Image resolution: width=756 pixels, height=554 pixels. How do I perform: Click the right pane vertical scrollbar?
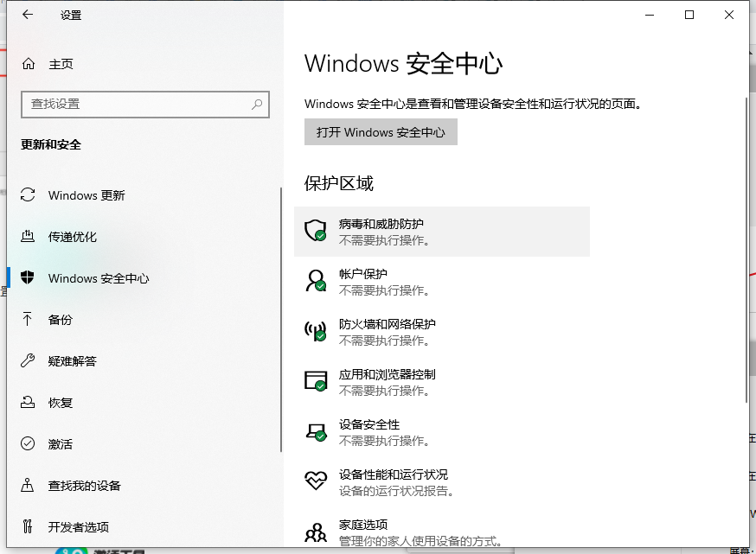(746, 251)
